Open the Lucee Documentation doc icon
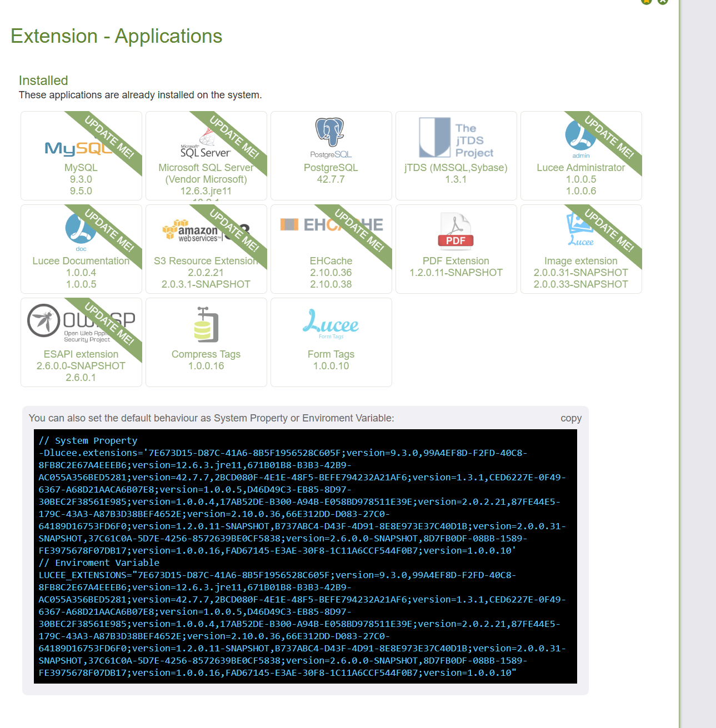 (81, 230)
